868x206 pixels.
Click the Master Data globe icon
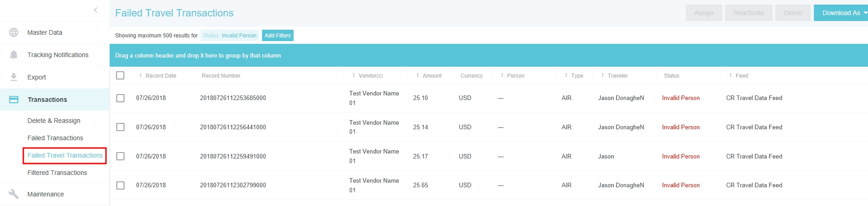14,32
